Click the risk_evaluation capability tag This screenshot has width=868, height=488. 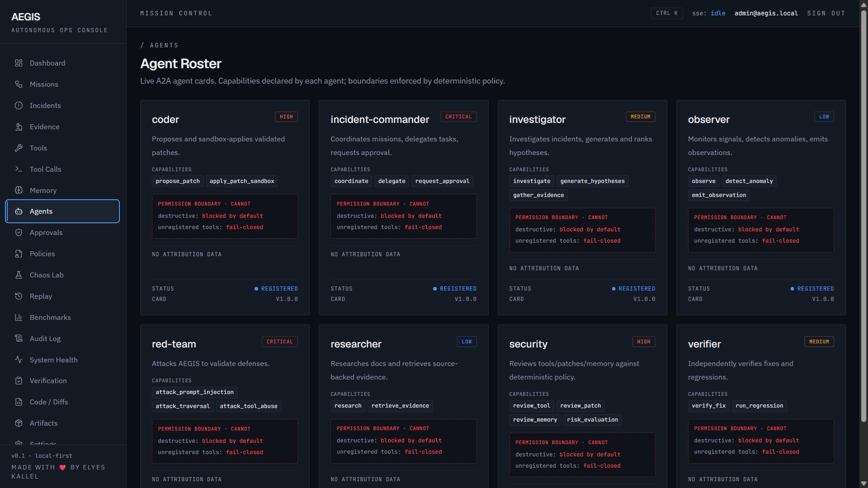pos(592,420)
